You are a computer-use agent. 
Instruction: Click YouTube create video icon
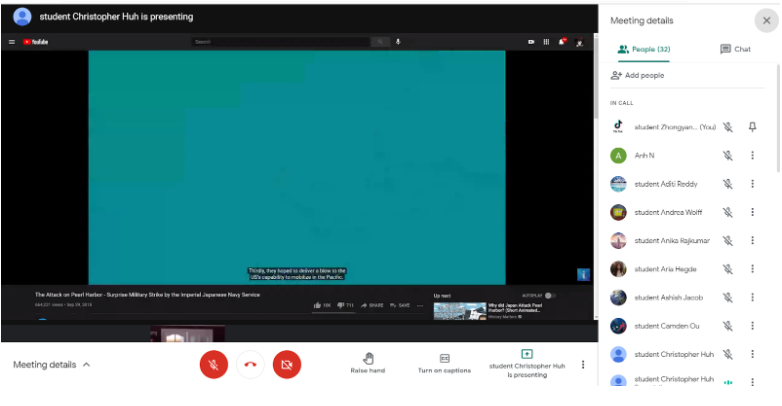tap(531, 42)
